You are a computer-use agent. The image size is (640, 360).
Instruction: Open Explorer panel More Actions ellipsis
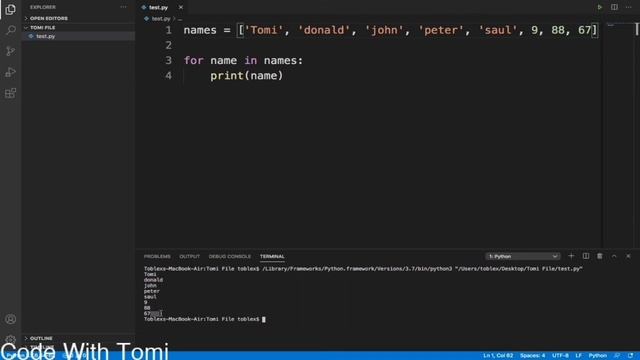[x=123, y=7]
